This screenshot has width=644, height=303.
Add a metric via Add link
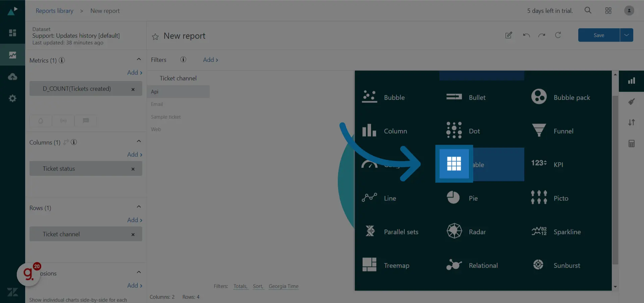point(135,73)
